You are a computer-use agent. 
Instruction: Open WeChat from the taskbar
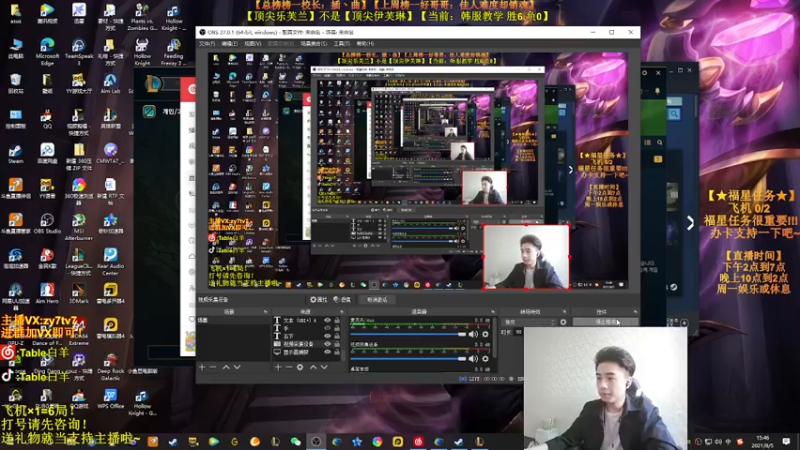(x=296, y=441)
